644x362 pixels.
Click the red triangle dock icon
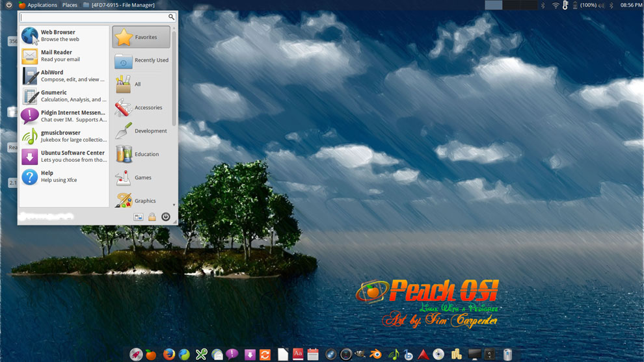tap(423, 354)
